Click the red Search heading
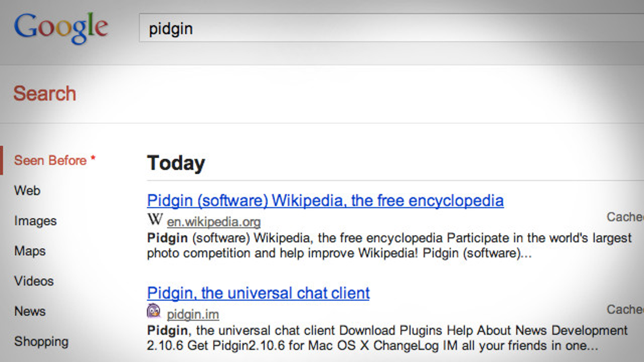The height and width of the screenshot is (362, 644). (x=45, y=93)
